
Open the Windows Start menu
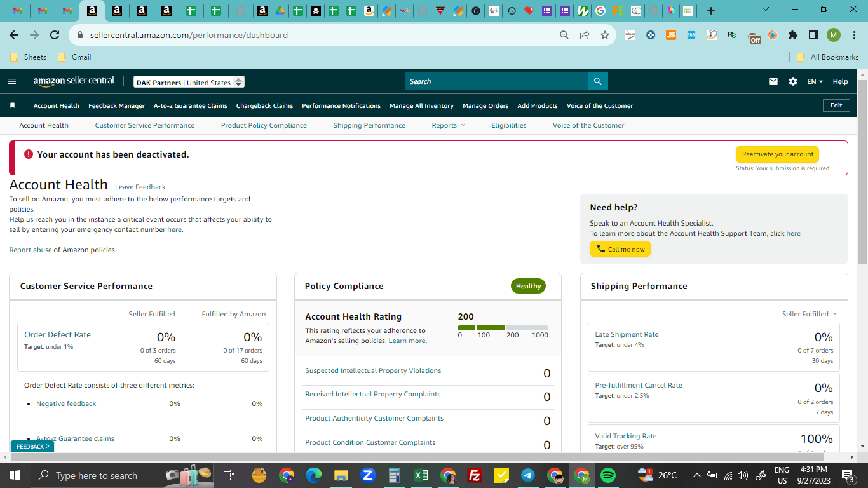coord(15,475)
